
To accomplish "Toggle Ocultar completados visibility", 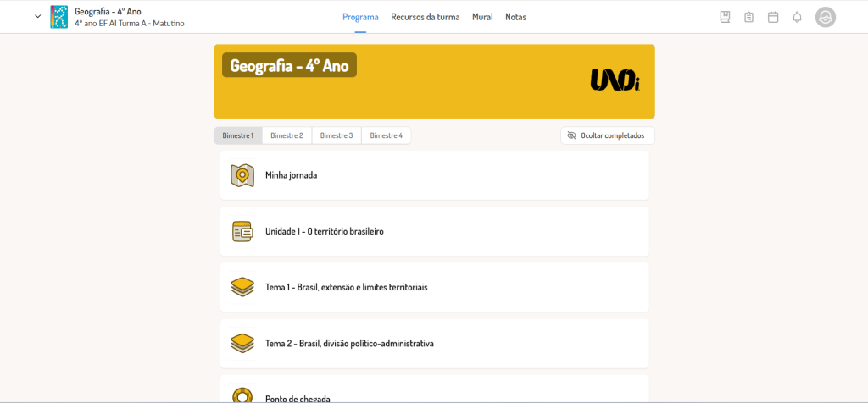I will click(607, 135).
